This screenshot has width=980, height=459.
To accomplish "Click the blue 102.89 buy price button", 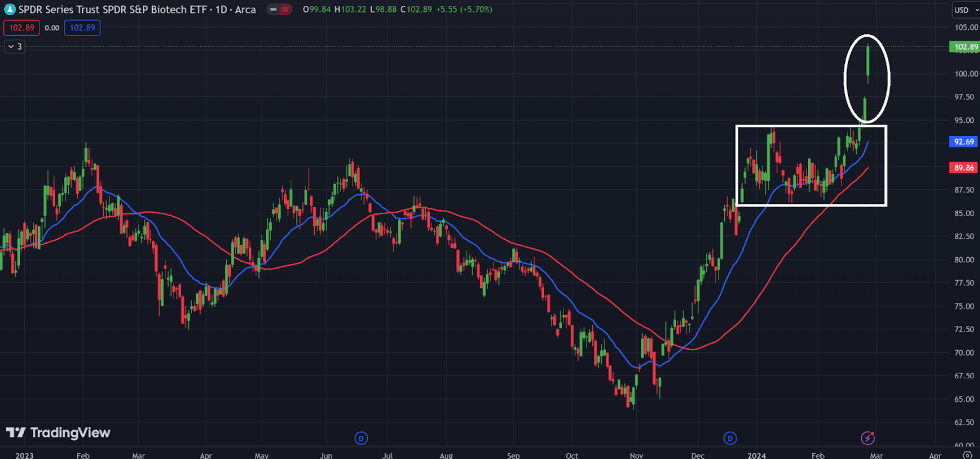I will (x=82, y=28).
